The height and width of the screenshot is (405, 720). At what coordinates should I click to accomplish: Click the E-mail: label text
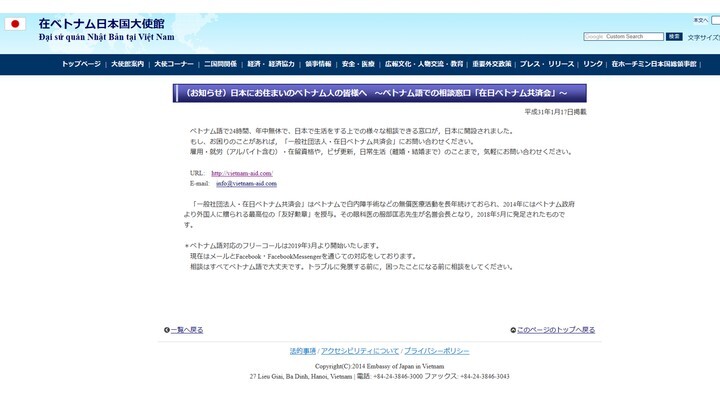coord(199,183)
